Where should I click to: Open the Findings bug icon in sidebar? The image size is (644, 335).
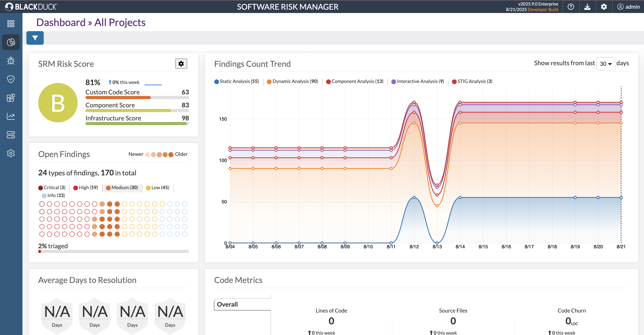[x=11, y=60]
